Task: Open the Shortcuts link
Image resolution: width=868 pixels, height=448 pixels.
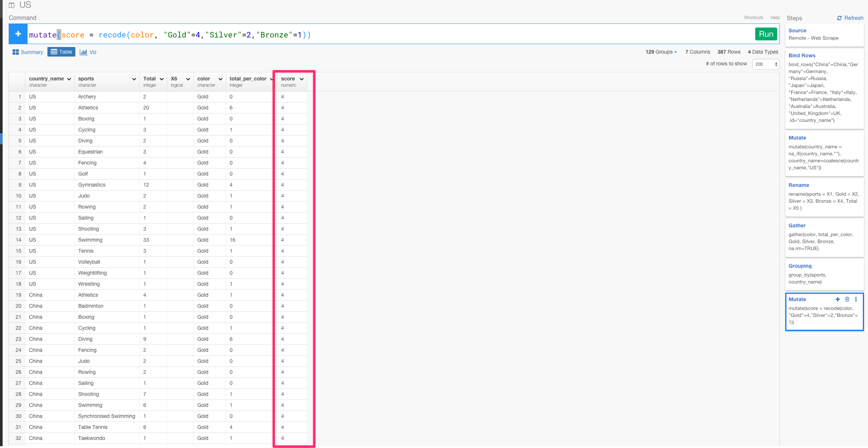Action: (x=753, y=18)
